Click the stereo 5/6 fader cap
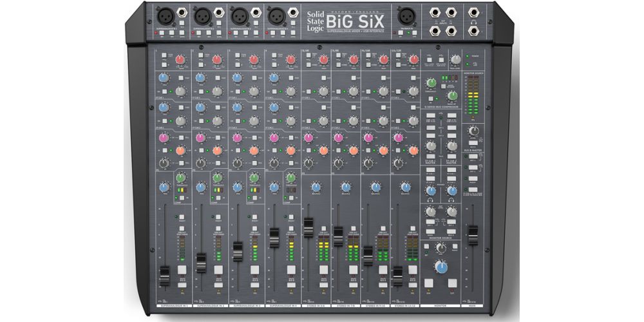The image size is (644, 322). pyautogui.click(x=308, y=227)
